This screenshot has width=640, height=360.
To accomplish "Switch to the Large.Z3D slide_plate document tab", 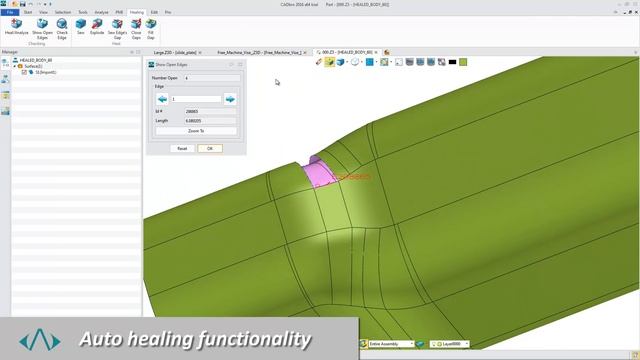I will pyautogui.click(x=175, y=53).
